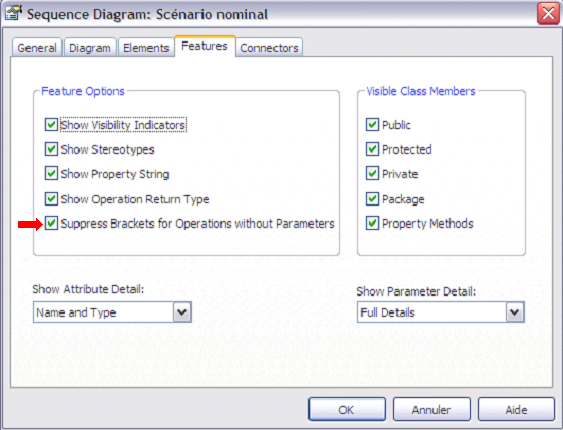
Task: Expand the Show Parameter Detail dropdown arrow
Action: (515, 312)
